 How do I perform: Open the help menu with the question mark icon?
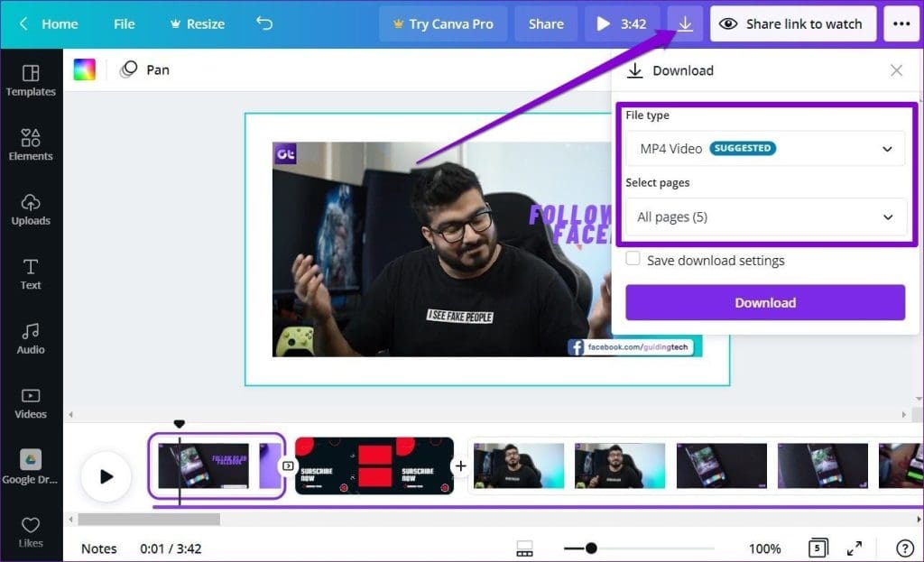(x=903, y=548)
